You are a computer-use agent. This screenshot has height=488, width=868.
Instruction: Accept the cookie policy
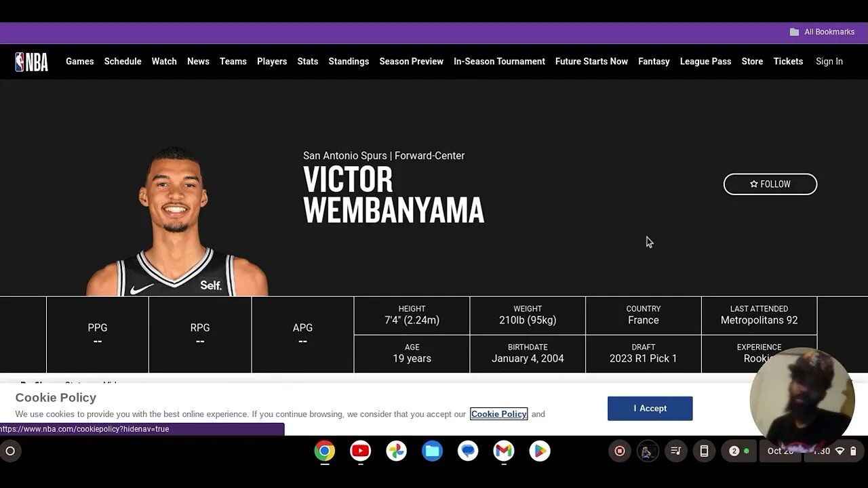point(650,408)
